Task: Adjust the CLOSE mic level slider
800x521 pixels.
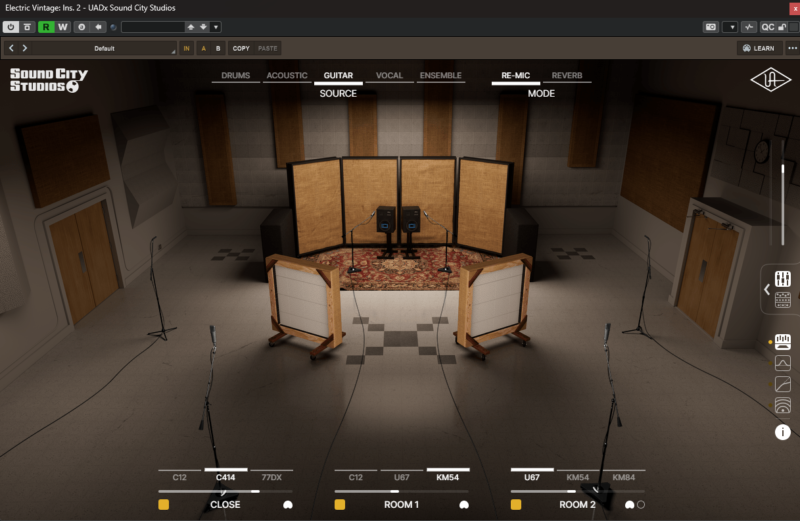Action: [x=226, y=491]
